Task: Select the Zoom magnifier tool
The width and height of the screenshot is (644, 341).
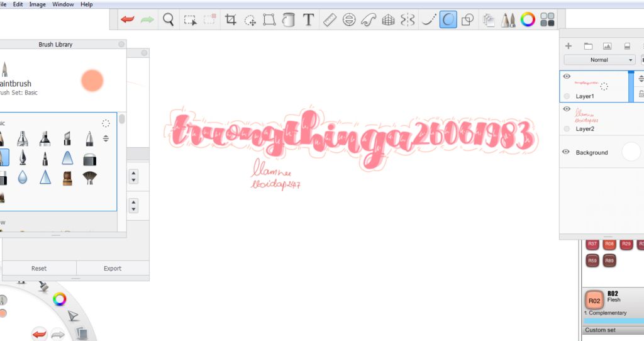Action: pyautogui.click(x=169, y=20)
